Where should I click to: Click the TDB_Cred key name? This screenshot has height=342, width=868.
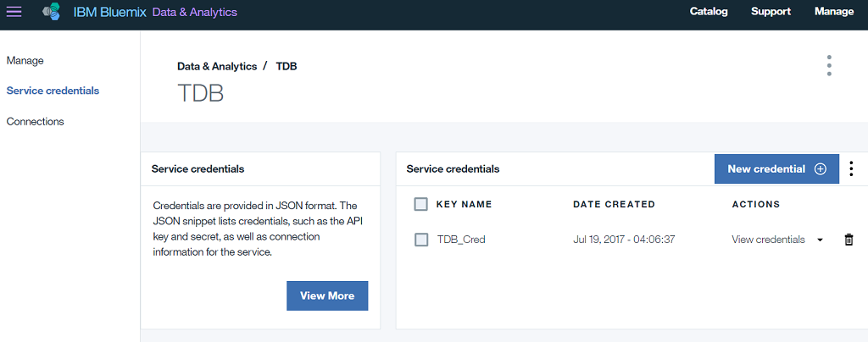(461, 240)
